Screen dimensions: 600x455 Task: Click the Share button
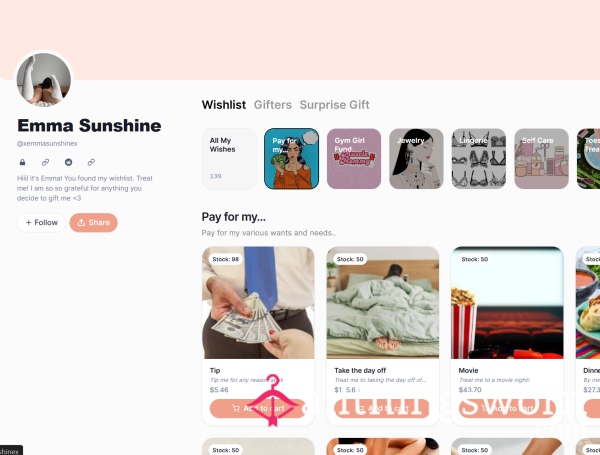click(93, 223)
